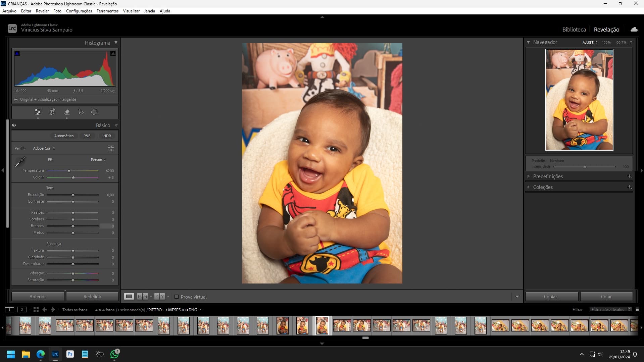The image size is (644, 362).
Task: Toggle the Básico panel visibility eye
Action: [14, 125]
